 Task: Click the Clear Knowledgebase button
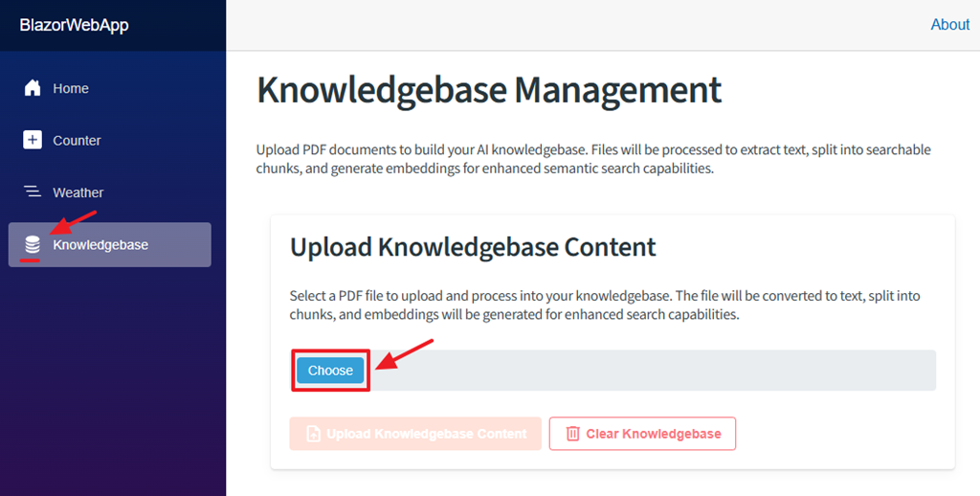point(642,434)
